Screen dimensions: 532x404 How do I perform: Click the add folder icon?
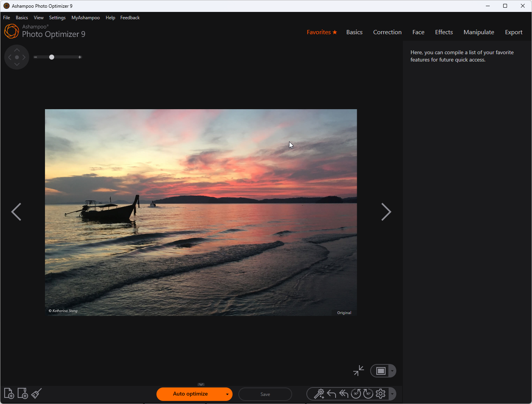coord(23,394)
